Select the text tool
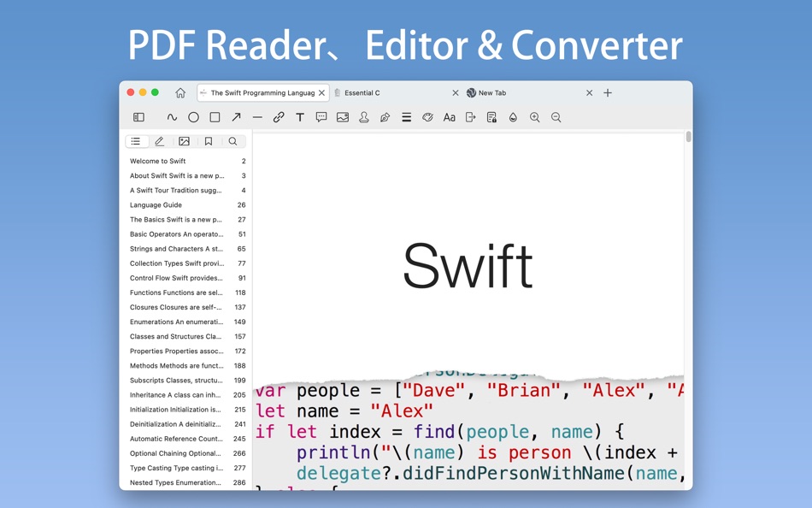Viewport: 812px width, 508px height. 300,117
